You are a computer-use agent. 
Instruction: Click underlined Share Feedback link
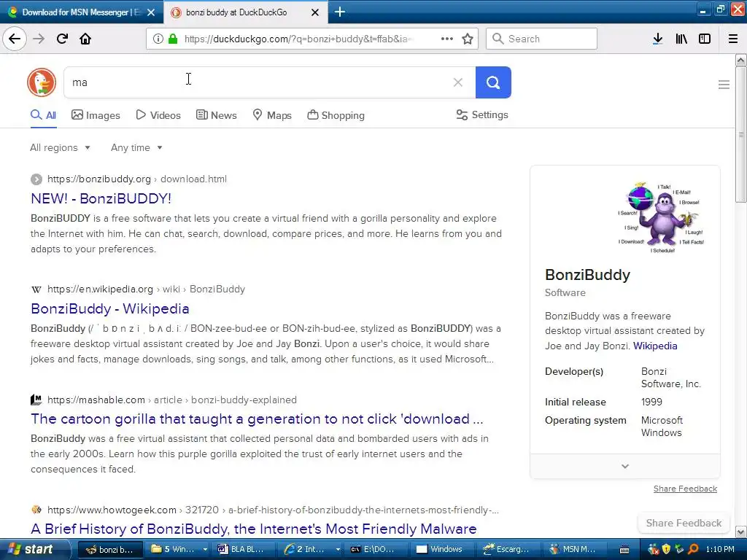coord(685,489)
